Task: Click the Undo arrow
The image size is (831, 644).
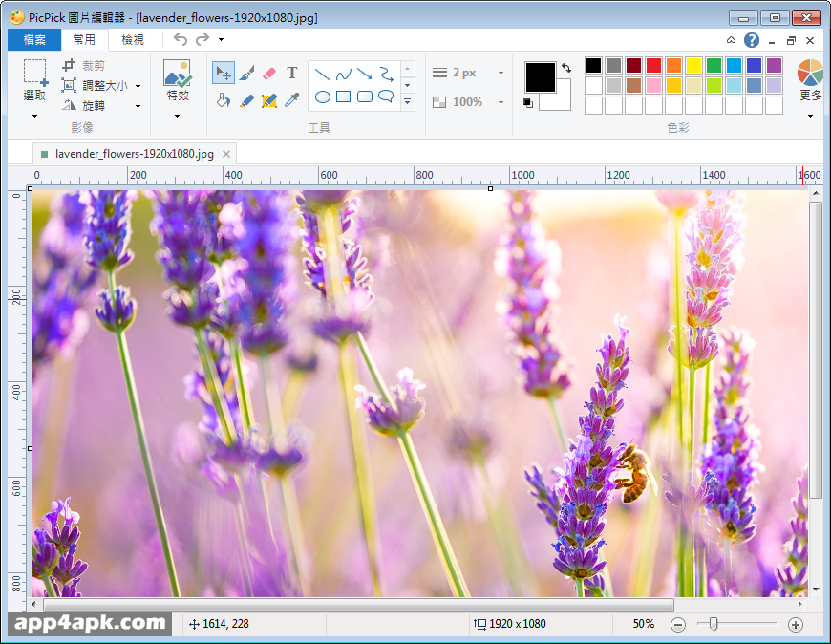Action: pyautogui.click(x=181, y=39)
